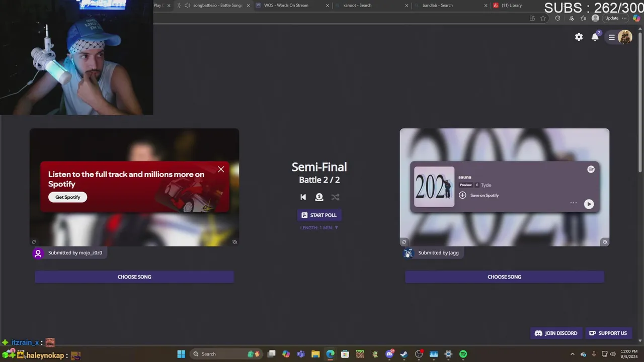Screen dimensions: 644x362
Task: Open Steam from taskbar
Action: point(404,354)
